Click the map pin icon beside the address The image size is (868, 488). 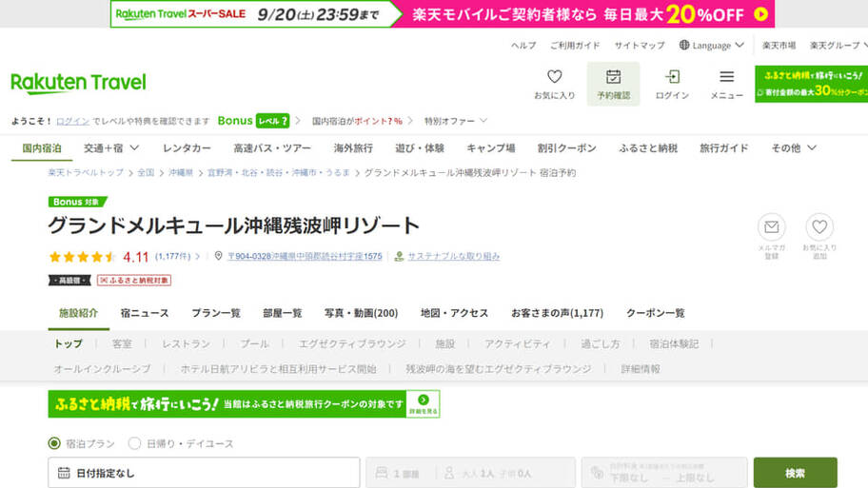tap(219, 256)
